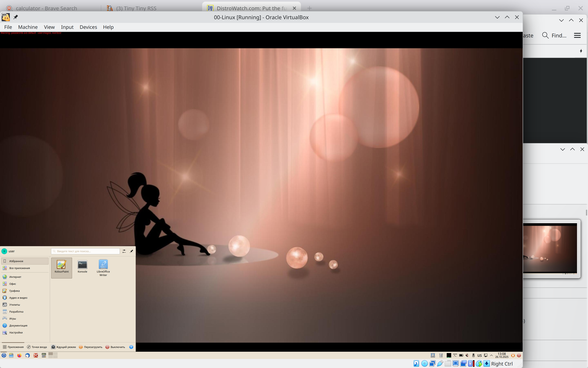Viewport: 588px width, 368px height.
Task: Launch Thunderbird from guest taskbar
Action: [27, 355]
